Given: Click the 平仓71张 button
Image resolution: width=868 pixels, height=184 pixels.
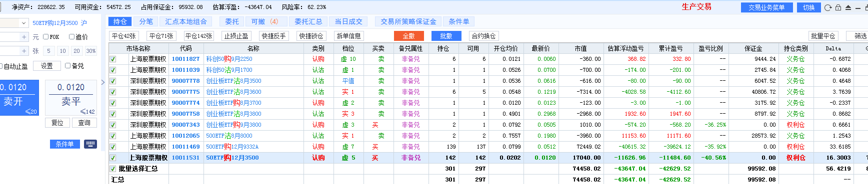Looking at the screenshot, I should (x=161, y=36).
